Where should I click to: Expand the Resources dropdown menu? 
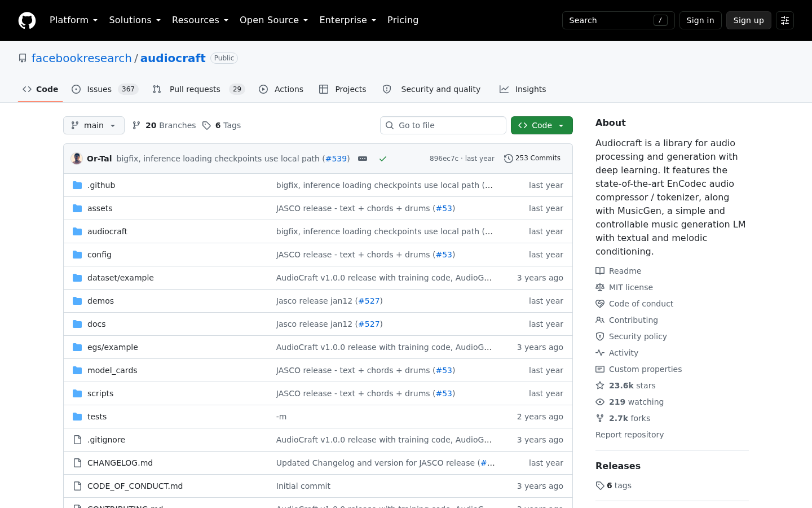click(x=200, y=20)
